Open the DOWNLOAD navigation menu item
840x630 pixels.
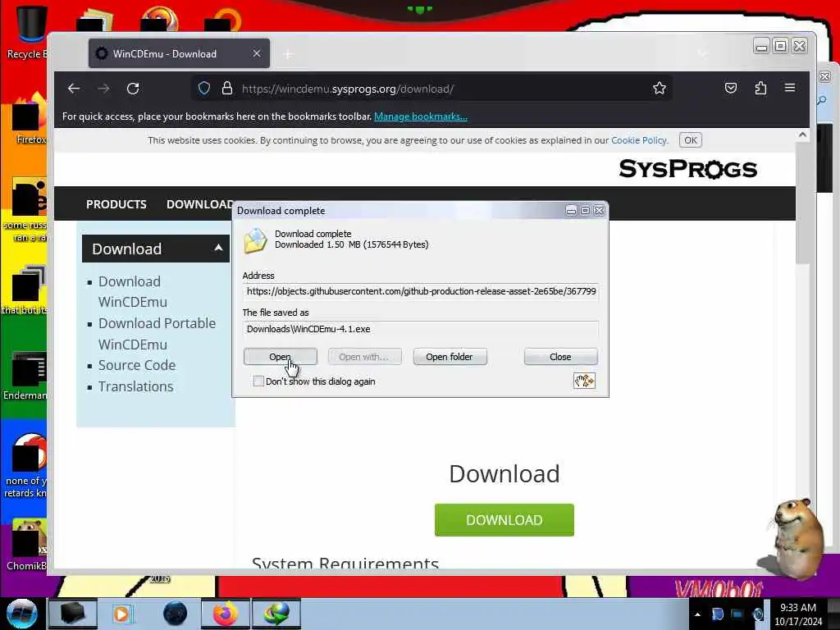coord(199,204)
